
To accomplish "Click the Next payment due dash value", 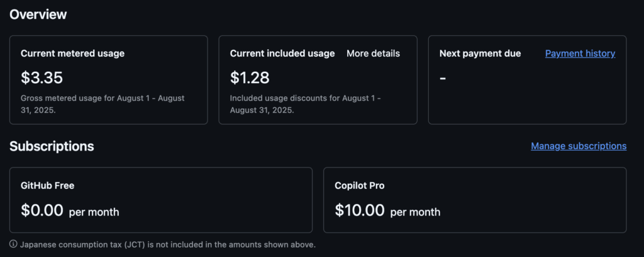I will click(443, 77).
